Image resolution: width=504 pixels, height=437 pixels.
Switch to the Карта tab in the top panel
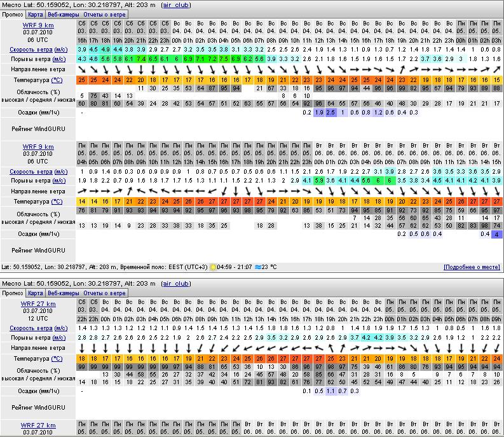click(35, 14)
